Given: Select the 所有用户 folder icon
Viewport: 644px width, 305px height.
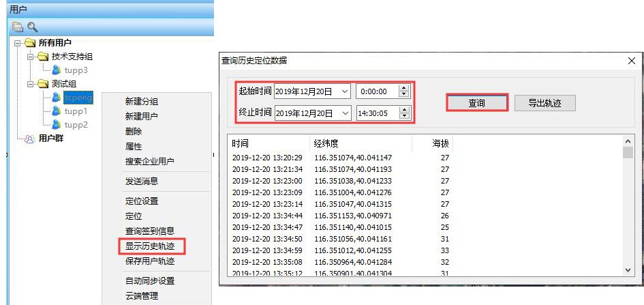Looking at the screenshot, I should tap(30, 43).
